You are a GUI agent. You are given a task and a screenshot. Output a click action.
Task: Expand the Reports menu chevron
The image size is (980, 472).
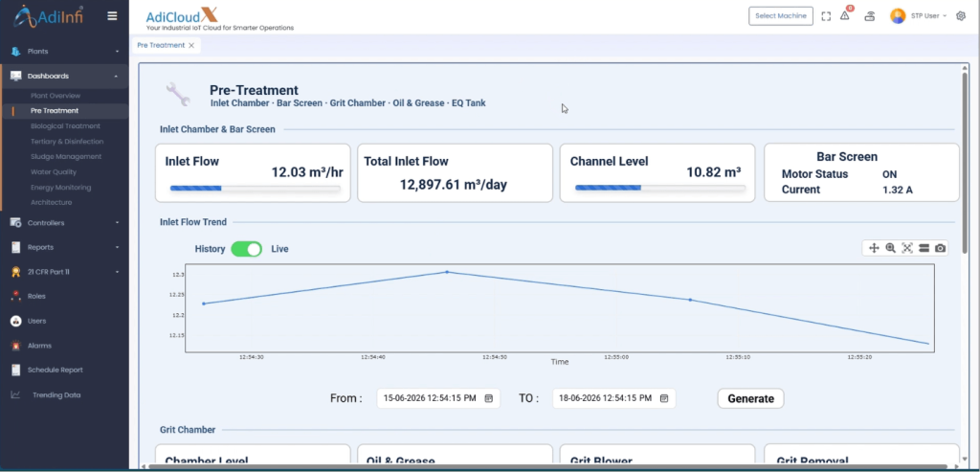coord(117,248)
